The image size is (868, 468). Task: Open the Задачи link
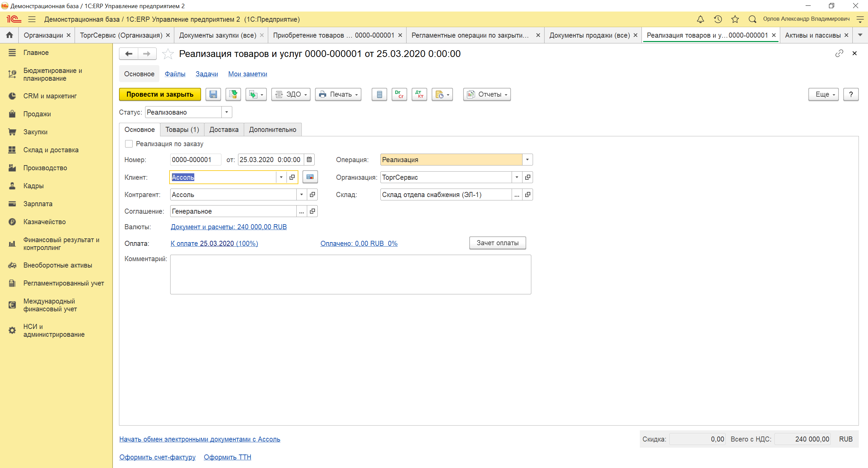coord(207,74)
